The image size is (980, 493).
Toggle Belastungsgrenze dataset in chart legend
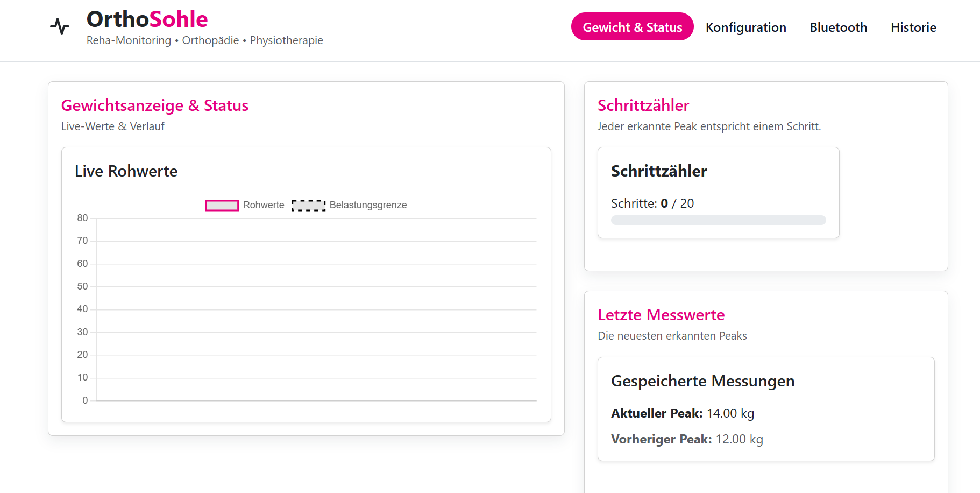pos(368,205)
